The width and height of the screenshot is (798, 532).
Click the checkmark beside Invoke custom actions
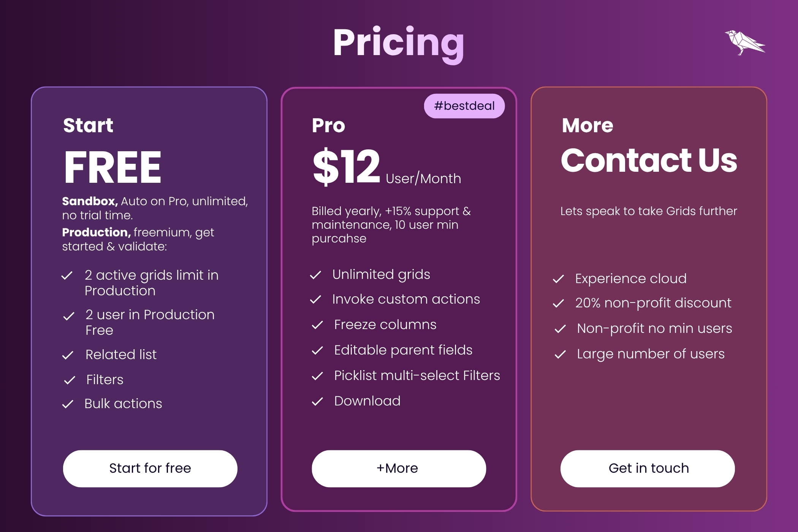tap(316, 299)
